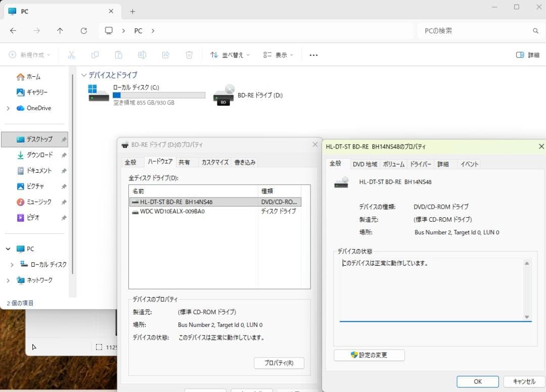The height and width of the screenshot is (392, 546).
Task: Click the プロパティ(R) button
Action: coord(279,363)
